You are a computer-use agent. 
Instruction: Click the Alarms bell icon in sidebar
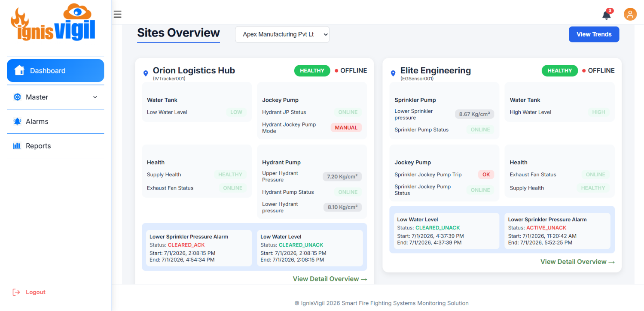point(17,121)
